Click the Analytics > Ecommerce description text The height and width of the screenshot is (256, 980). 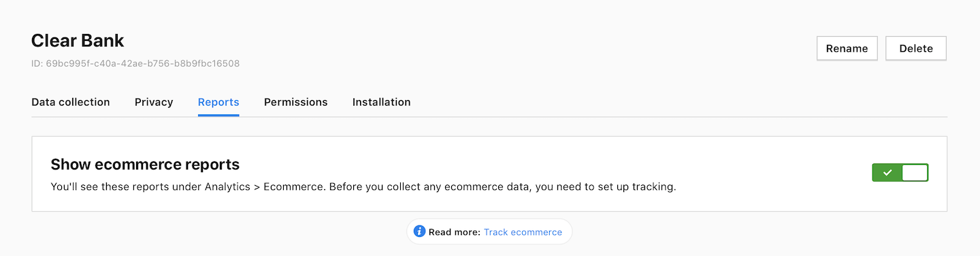[363, 187]
